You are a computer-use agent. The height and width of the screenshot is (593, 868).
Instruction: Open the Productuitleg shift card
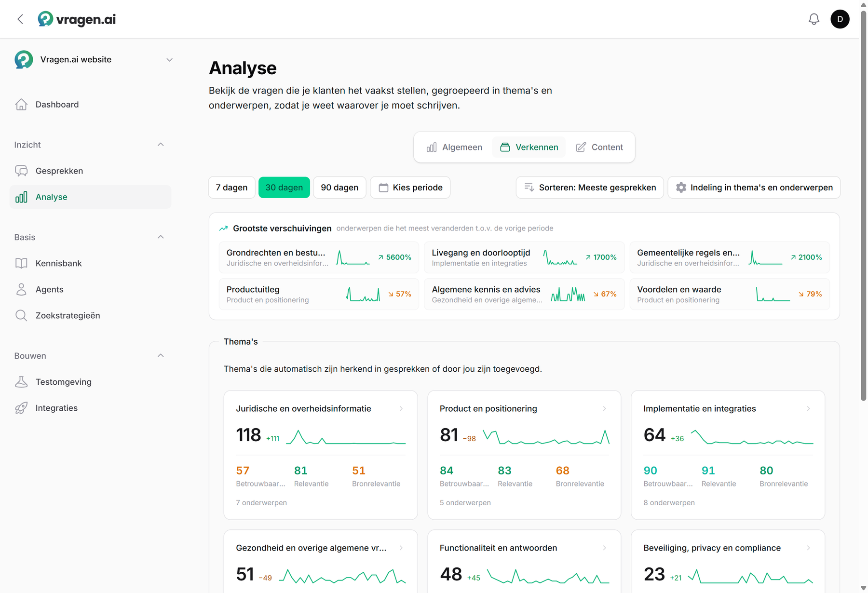click(x=319, y=295)
